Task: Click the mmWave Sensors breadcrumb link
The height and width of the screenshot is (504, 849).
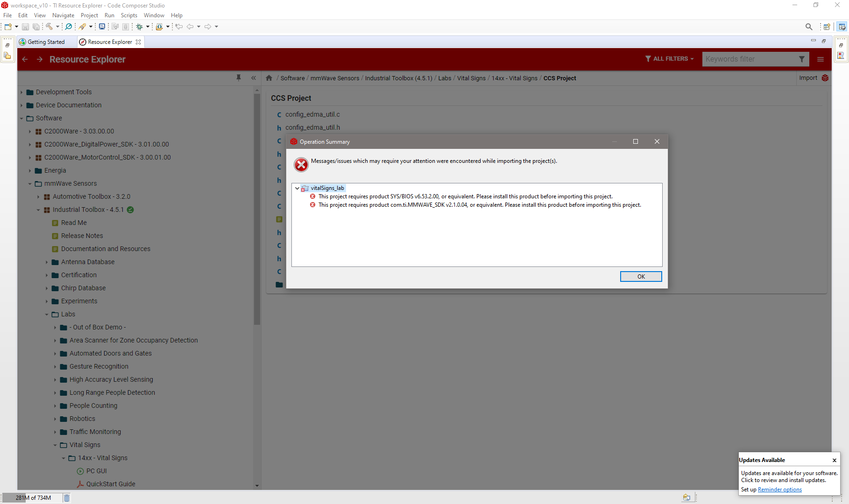Action: point(335,78)
